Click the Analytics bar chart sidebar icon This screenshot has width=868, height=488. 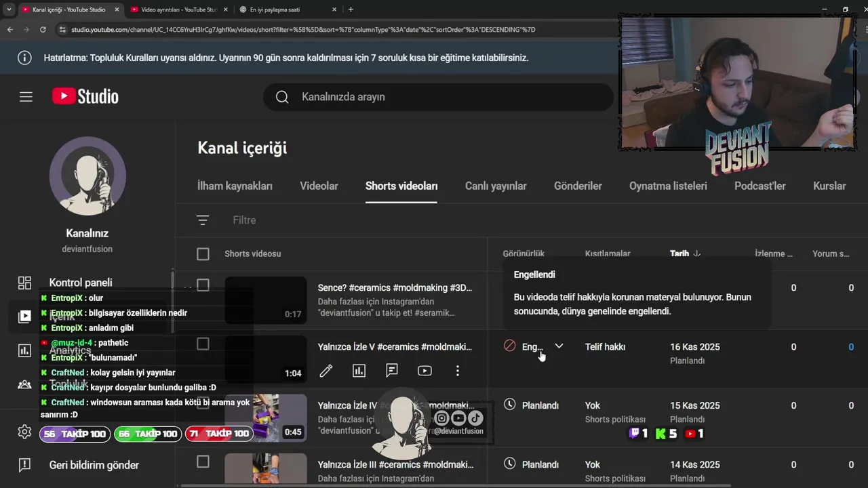coord(24,350)
